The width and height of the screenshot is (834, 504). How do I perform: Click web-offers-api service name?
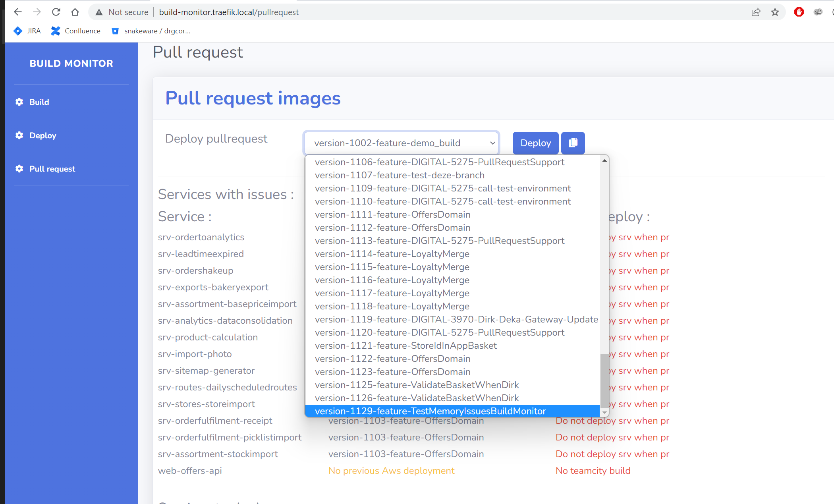[190, 471]
